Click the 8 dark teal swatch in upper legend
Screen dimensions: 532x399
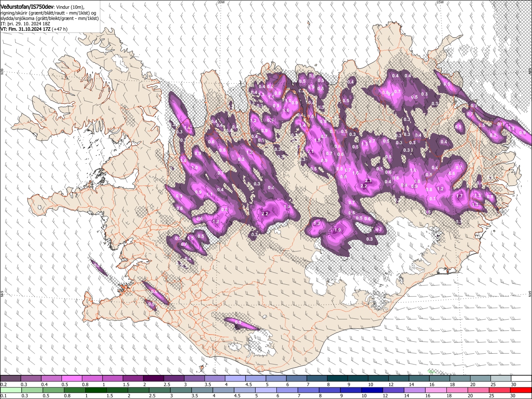coord(337,379)
